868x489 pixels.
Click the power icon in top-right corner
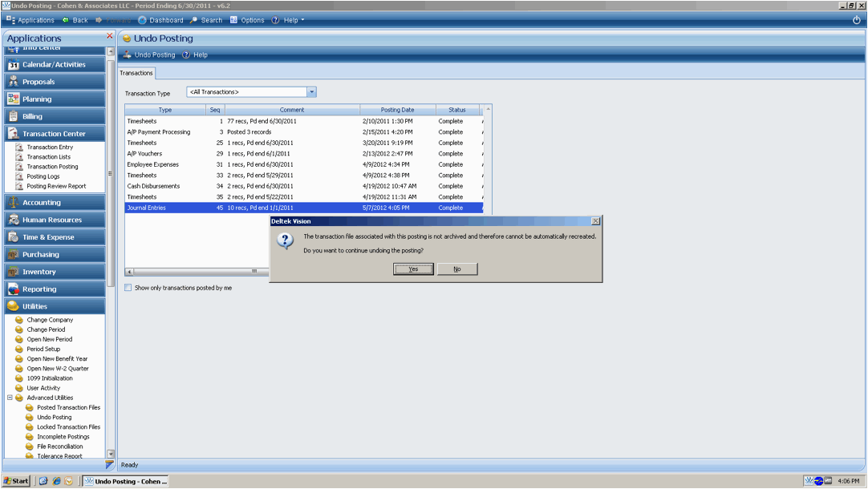click(x=856, y=20)
